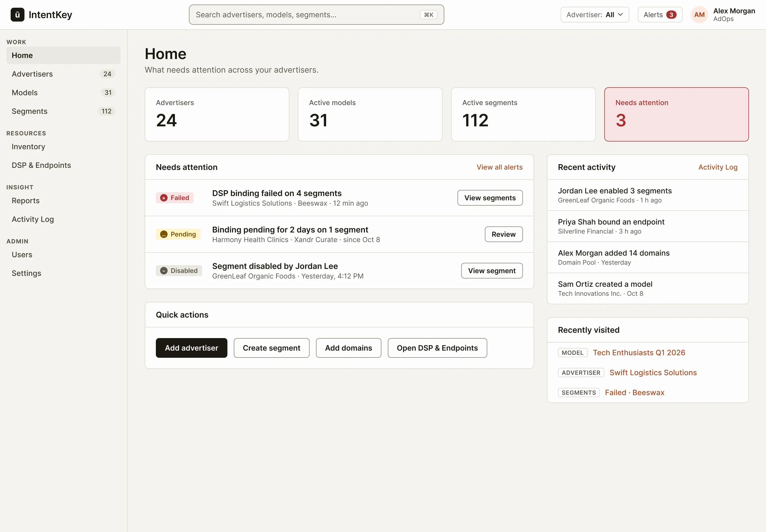Image resolution: width=766 pixels, height=532 pixels.
Task: Click the View segment button
Action: [492, 271]
